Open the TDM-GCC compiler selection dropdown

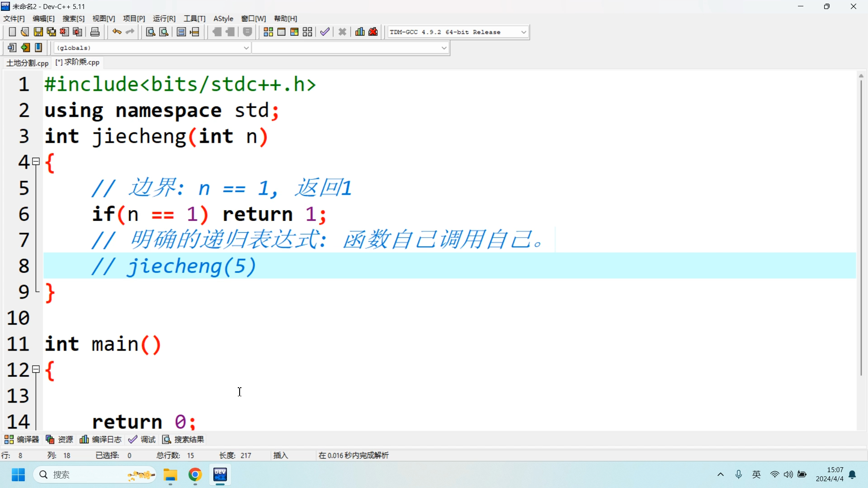click(524, 32)
